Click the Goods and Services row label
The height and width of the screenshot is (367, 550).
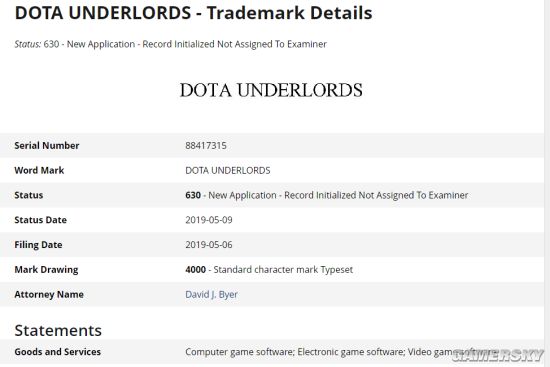[58, 352]
